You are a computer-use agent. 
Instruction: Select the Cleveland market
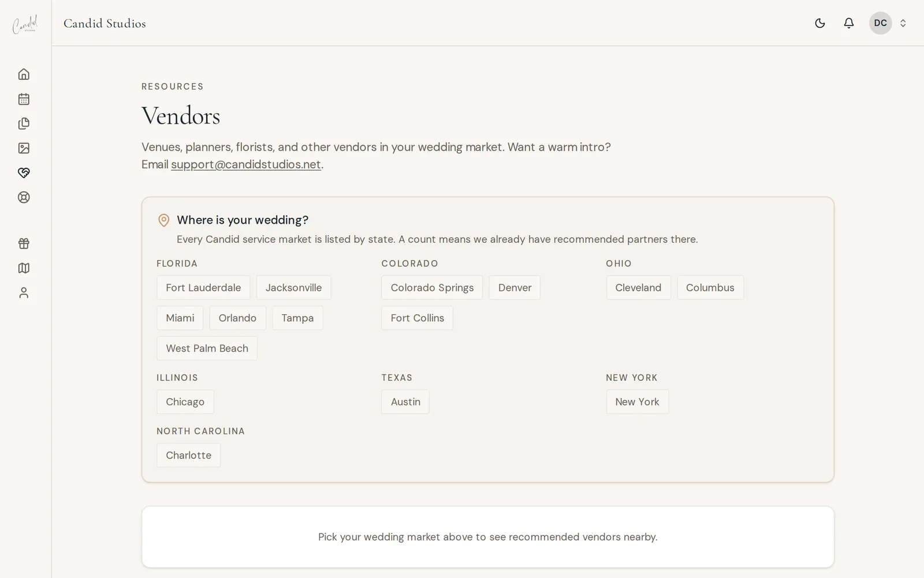click(x=638, y=288)
